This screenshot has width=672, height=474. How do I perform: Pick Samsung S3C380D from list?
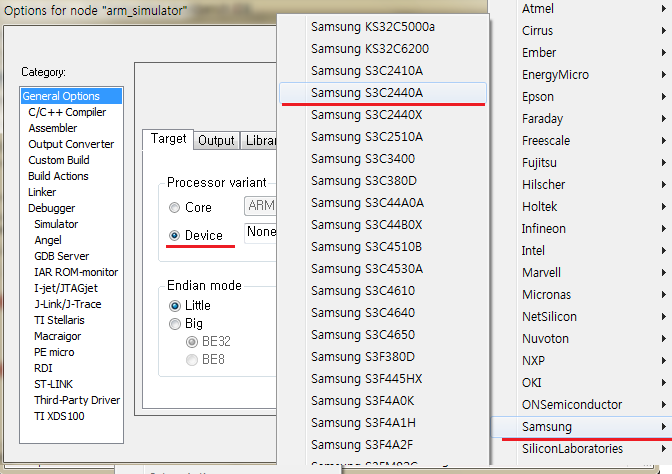point(383,181)
